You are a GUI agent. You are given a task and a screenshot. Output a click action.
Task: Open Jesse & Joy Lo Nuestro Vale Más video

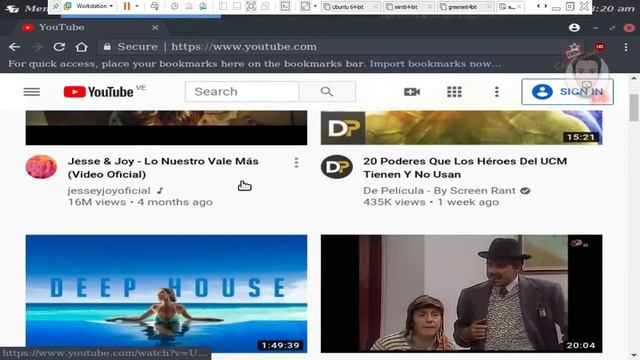tap(163, 168)
